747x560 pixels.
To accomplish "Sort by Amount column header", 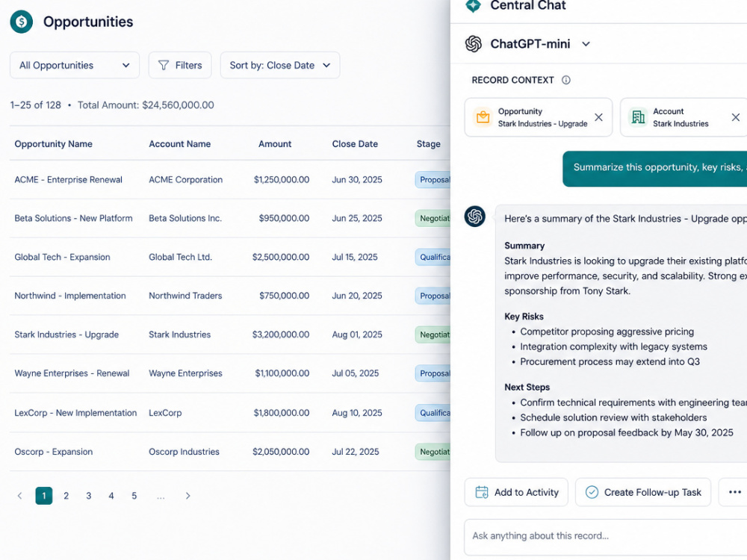I will point(275,144).
